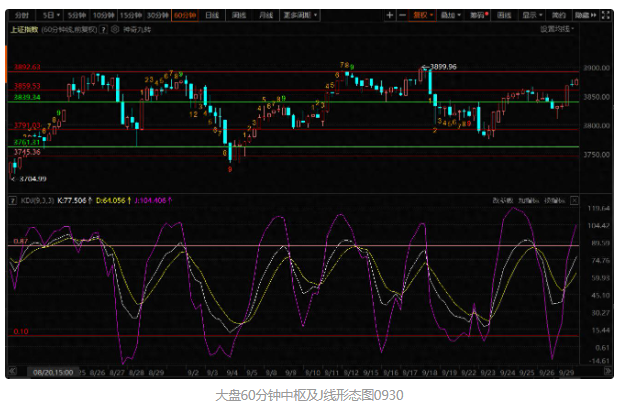
Task: Click the 3899.96 high price label
Action: pyautogui.click(x=441, y=67)
